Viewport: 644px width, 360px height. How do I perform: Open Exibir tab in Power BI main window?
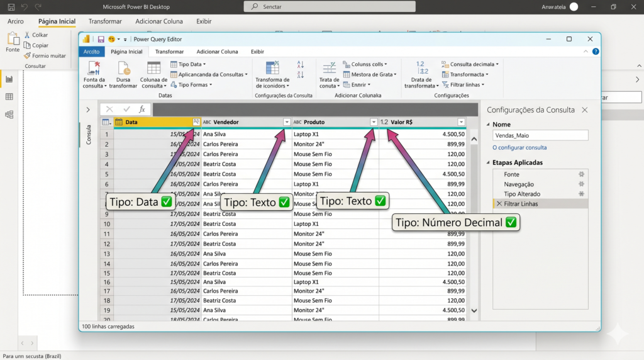[x=204, y=21]
